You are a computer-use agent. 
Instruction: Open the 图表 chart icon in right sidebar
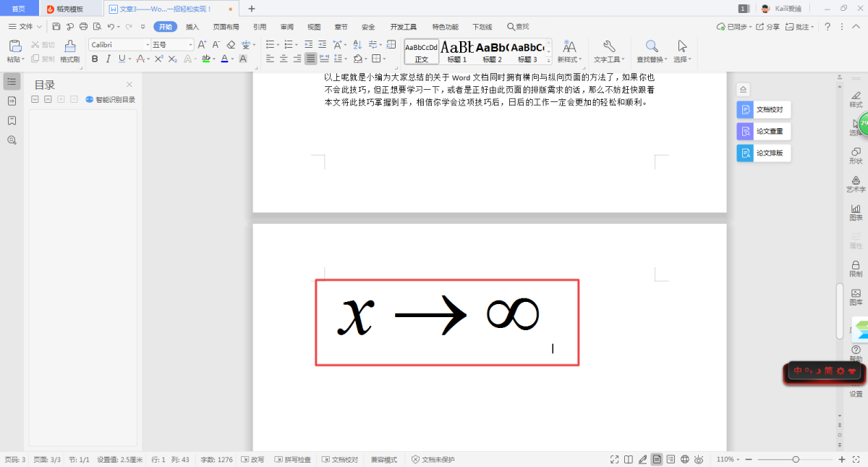[856, 210]
